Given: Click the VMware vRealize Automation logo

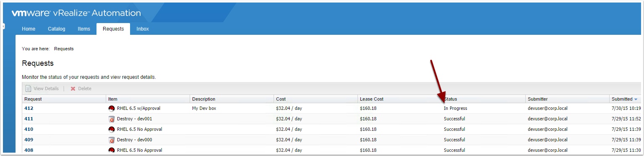Looking at the screenshot, I should [76, 13].
